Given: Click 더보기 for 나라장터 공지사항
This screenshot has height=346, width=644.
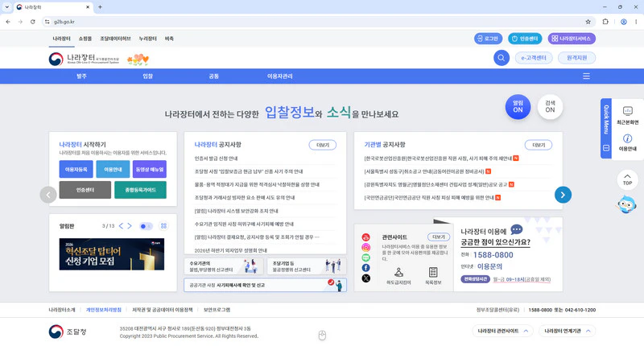Looking at the screenshot, I should (x=323, y=145).
